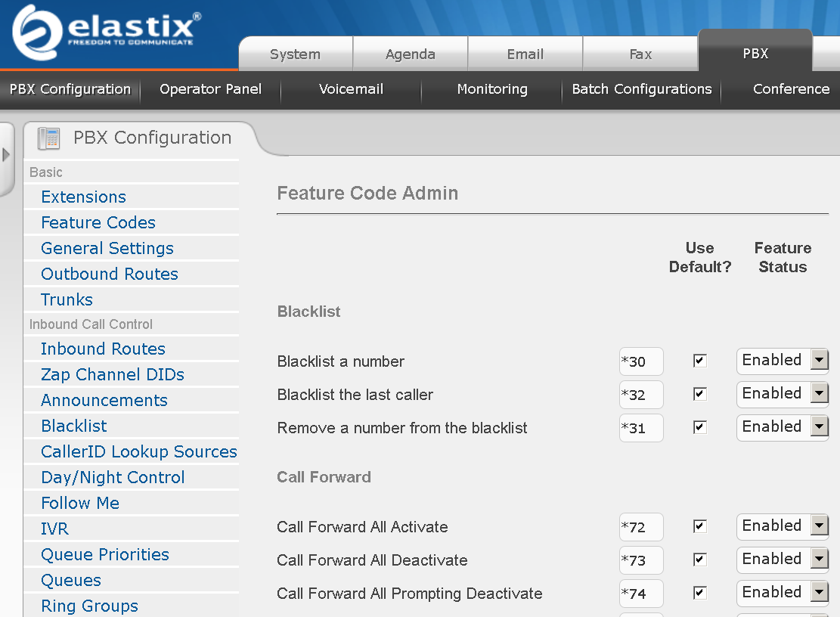840x617 pixels.
Task: Uncheck Use Default for Blacklist a number
Action: click(699, 361)
